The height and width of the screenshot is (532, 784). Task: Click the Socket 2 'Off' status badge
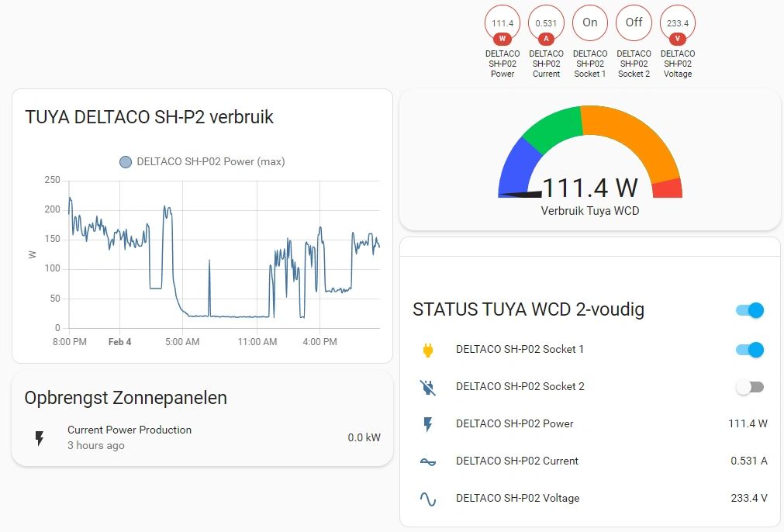tap(634, 23)
